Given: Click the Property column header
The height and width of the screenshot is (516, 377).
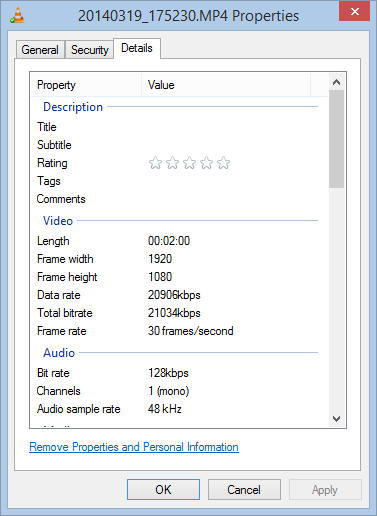Looking at the screenshot, I should pyautogui.click(x=86, y=85).
